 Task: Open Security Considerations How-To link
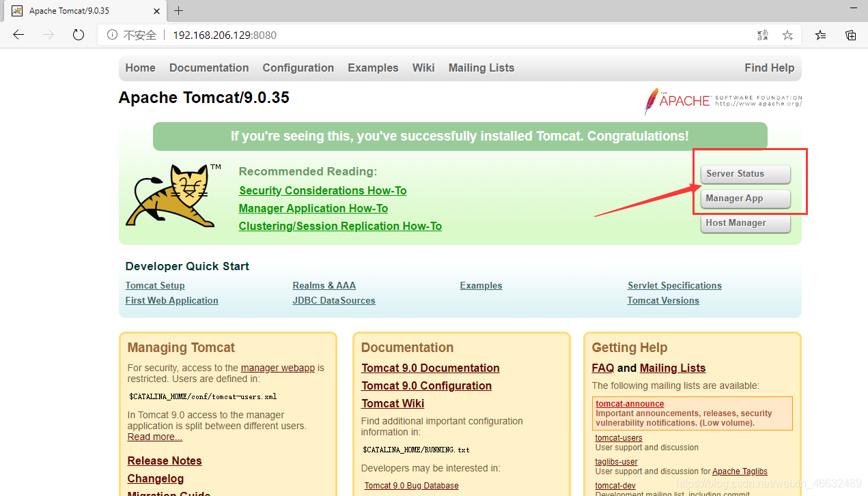tap(323, 190)
